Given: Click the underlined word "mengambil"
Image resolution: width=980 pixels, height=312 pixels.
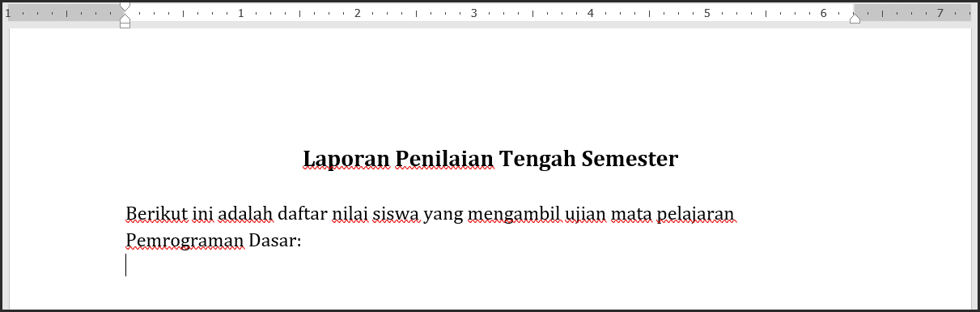Looking at the screenshot, I should tap(515, 216).
